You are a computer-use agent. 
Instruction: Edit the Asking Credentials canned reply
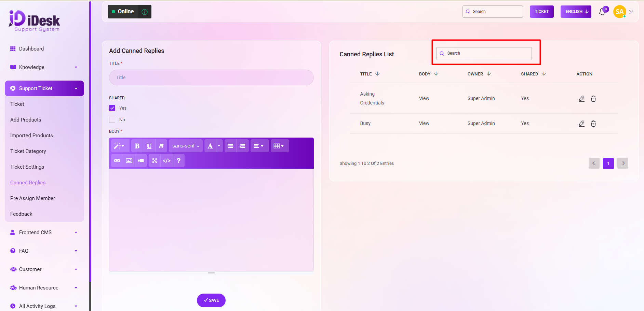click(581, 99)
